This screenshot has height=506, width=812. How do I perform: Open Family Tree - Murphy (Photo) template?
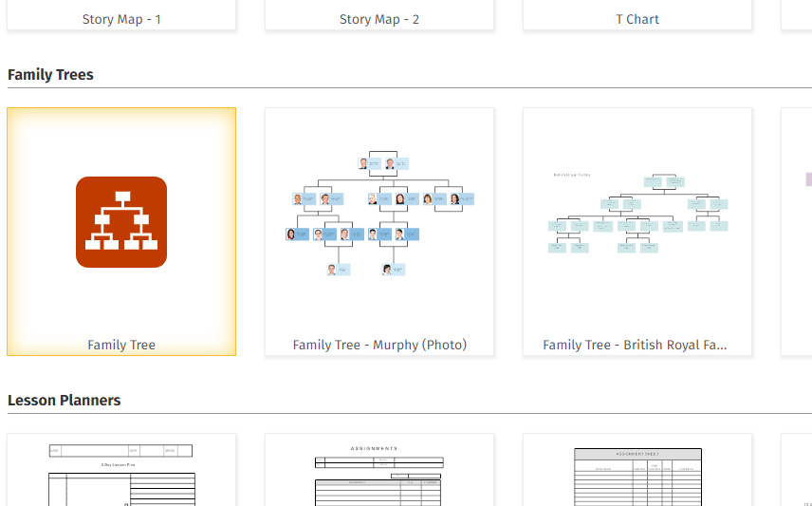[379, 232]
